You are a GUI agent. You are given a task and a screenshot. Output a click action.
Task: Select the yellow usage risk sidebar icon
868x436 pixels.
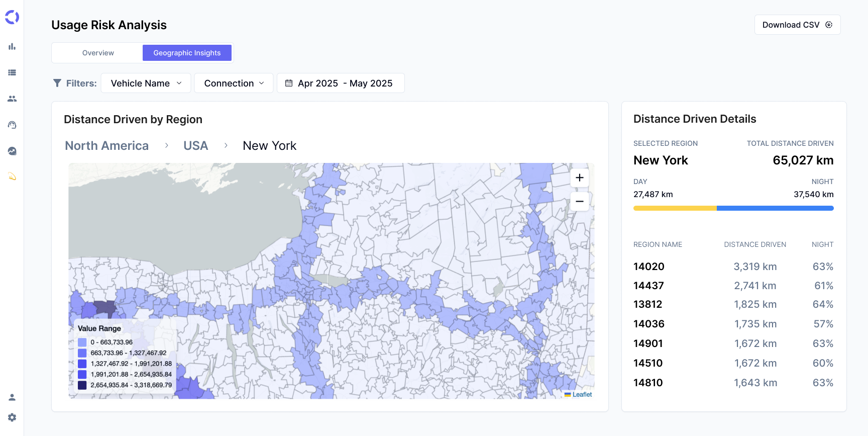click(x=12, y=177)
